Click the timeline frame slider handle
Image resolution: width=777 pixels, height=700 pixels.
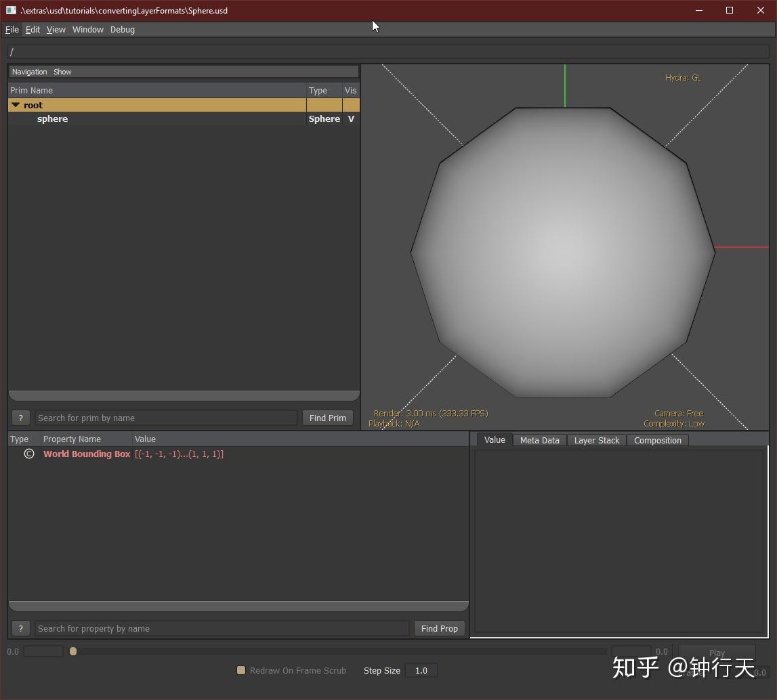[73, 651]
